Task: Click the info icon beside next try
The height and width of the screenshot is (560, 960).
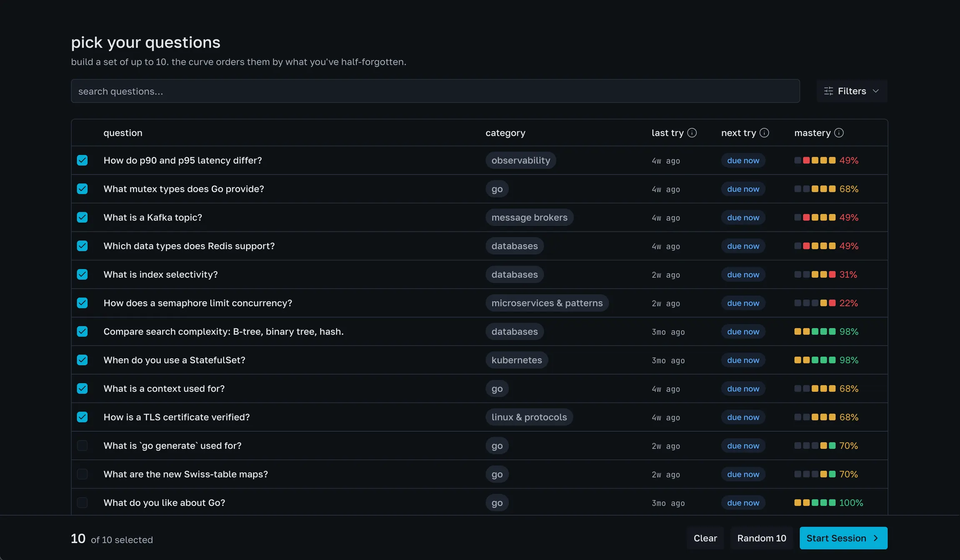Action: click(x=764, y=132)
